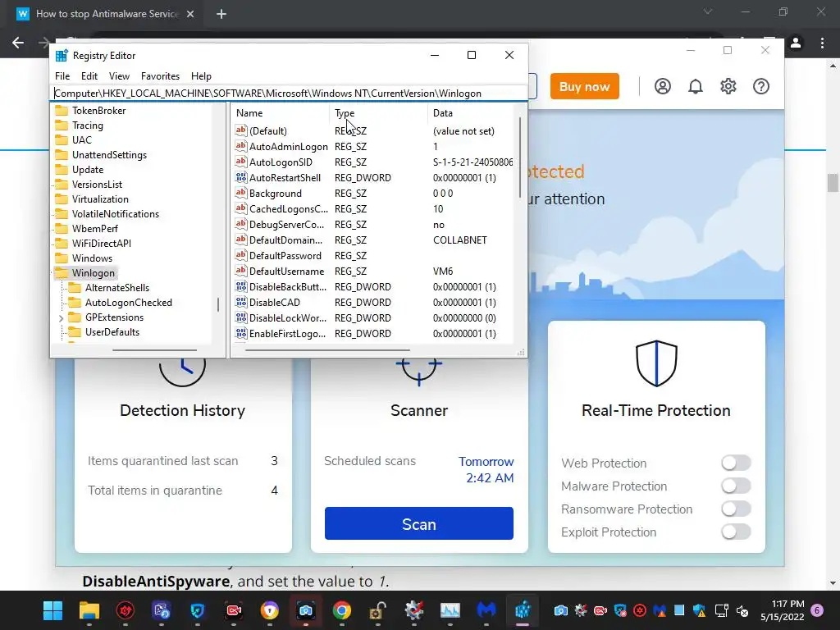Select the AutoLogonSID value icon
This screenshot has height=630, width=840.
coord(241,162)
